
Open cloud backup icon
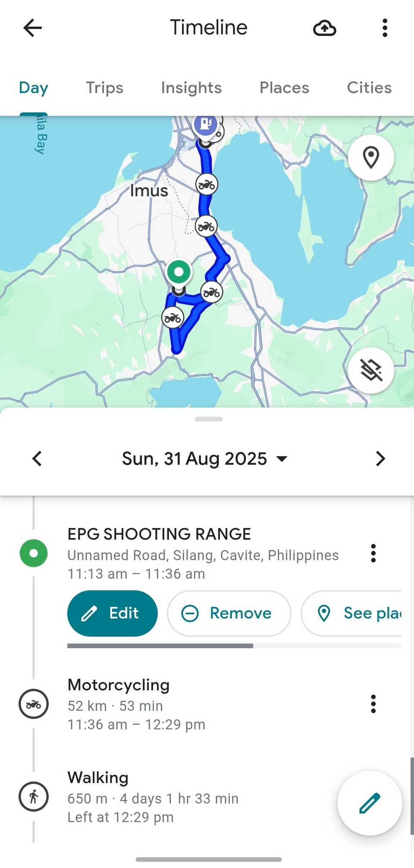324,28
